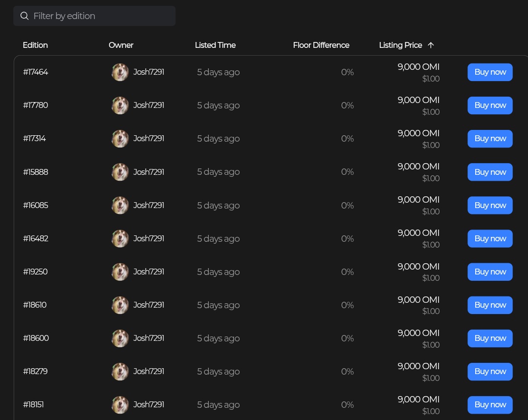Buy now edition #16085
Screen dimensions: 528x420
pyautogui.click(x=490, y=205)
